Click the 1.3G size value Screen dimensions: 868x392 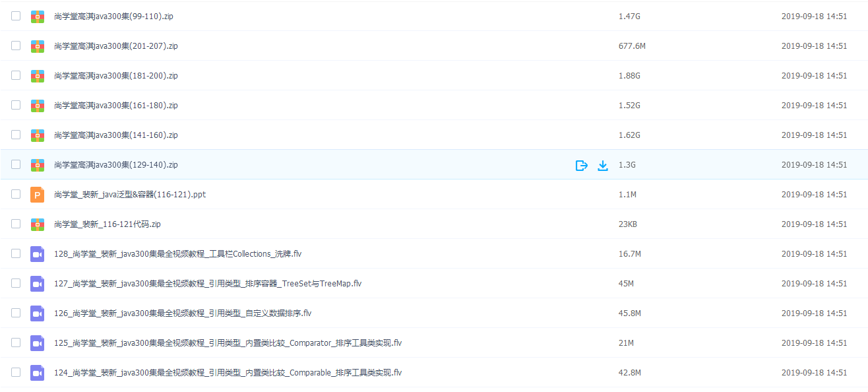point(627,165)
